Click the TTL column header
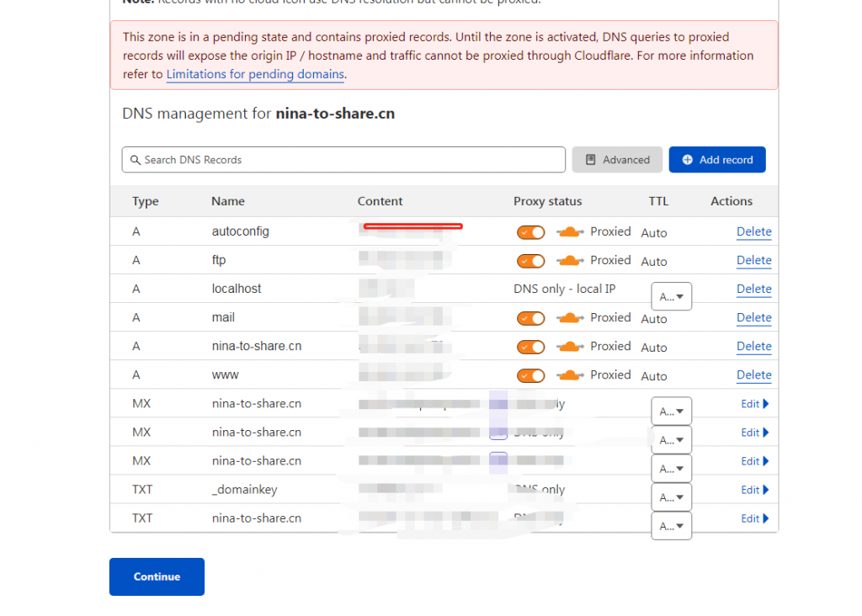The width and height of the screenshot is (862, 616). tap(658, 201)
